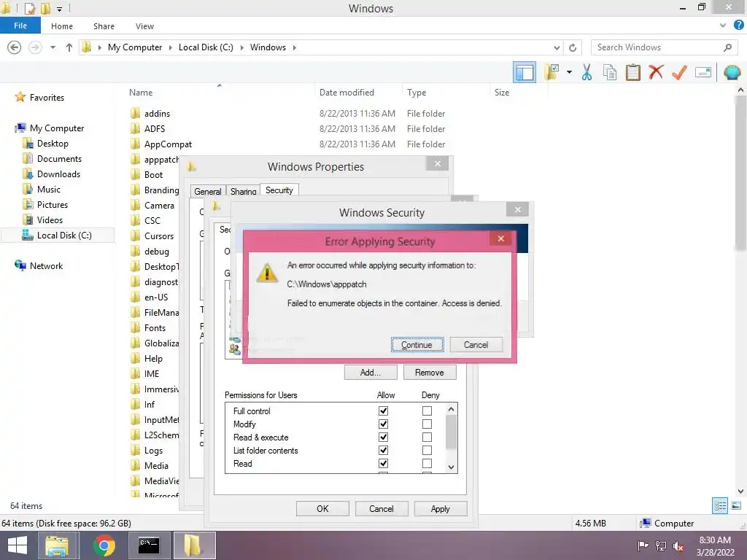Click the new folder toolbar icon
The image size is (747, 560).
click(x=552, y=72)
